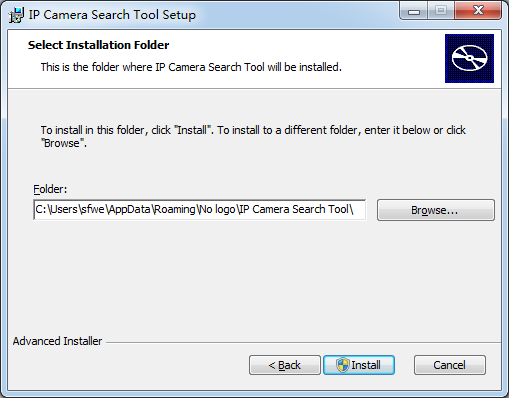Click the blue disc logo image
This screenshot has width=509, height=398.
[469, 58]
